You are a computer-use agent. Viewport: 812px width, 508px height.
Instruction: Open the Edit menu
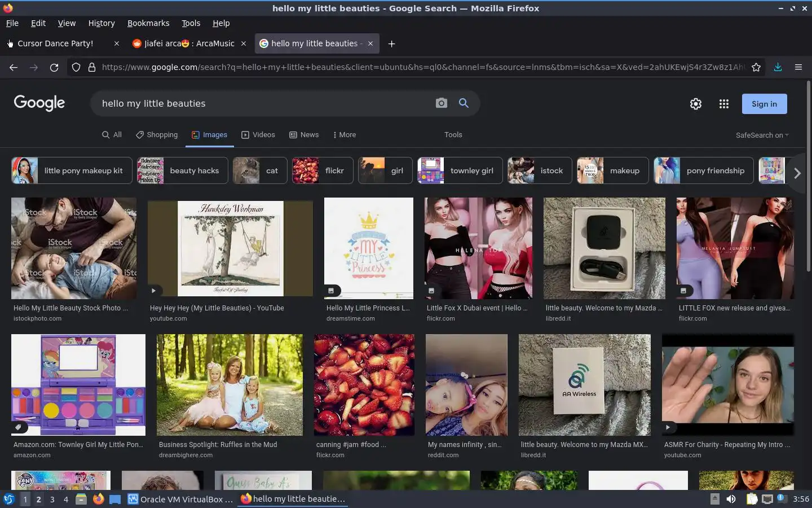(38, 23)
